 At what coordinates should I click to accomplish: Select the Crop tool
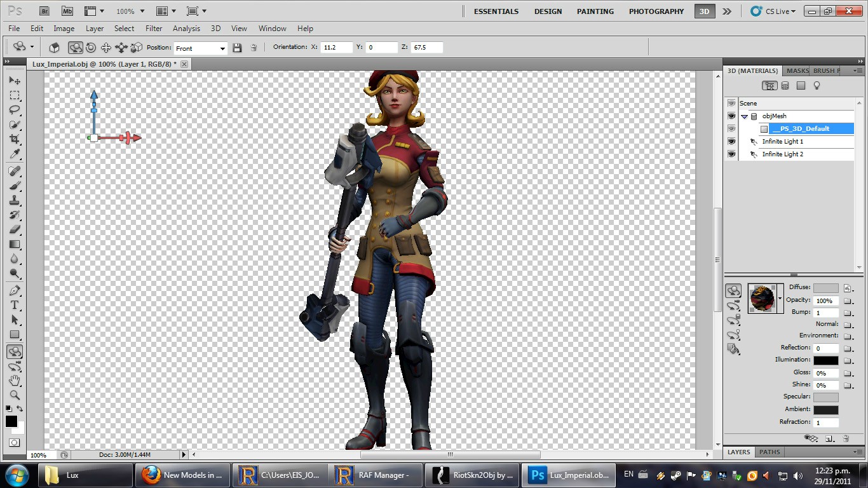15,139
